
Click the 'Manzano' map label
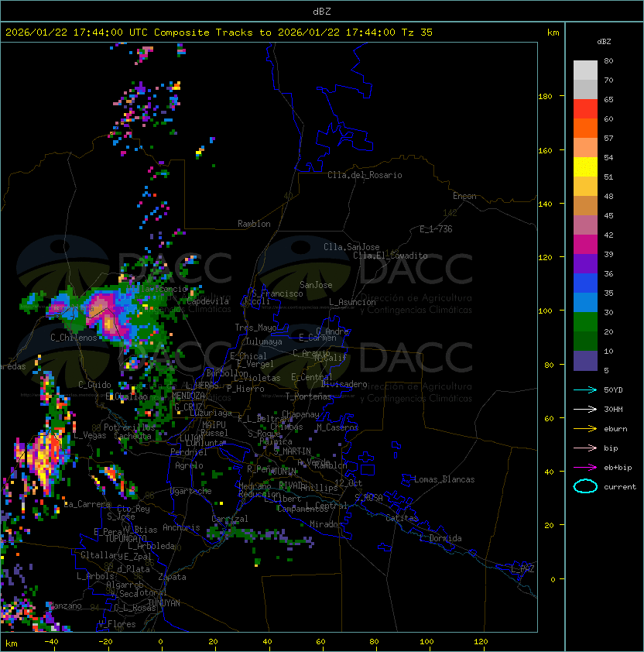click(65, 606)
